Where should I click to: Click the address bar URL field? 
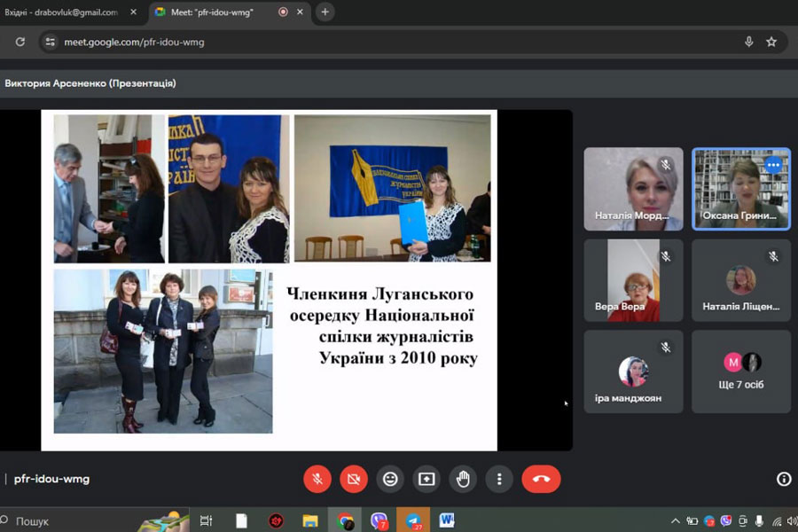(x=355, y=42)
